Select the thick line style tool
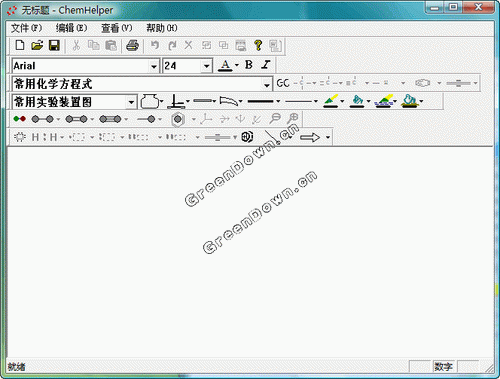Viewport: 500px width, 379px height. [261, 101]
